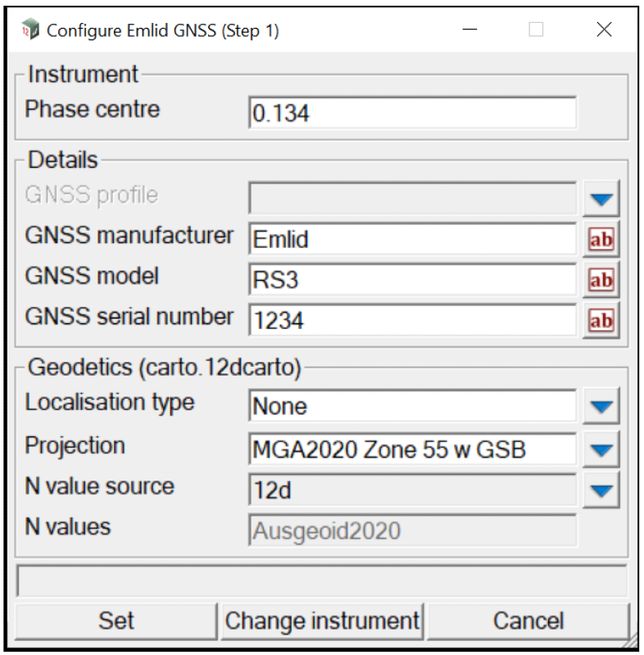The height and width of the screenshot is (655, 644).
Task: Click the message bar above the buttons
Action: (x=322, y=581)
